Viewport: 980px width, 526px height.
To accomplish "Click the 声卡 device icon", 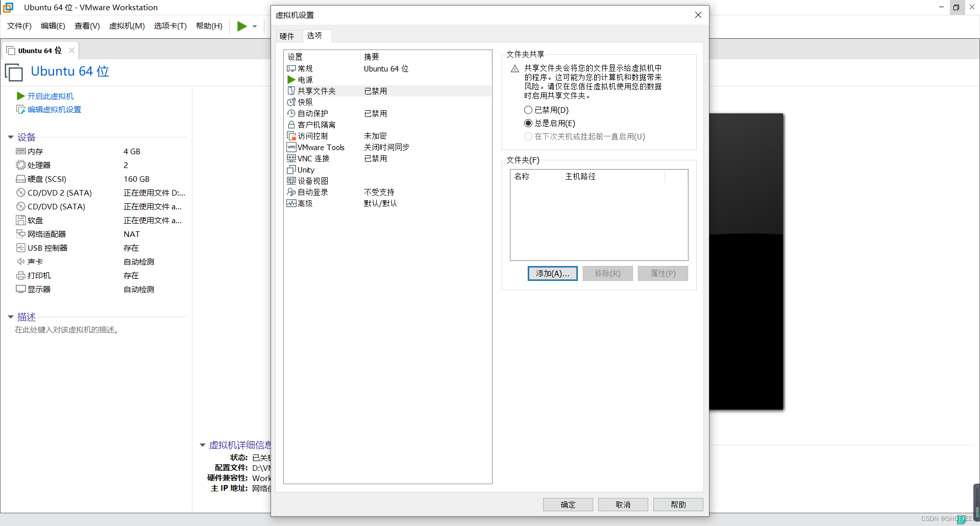I will click(x=20, y=261).
